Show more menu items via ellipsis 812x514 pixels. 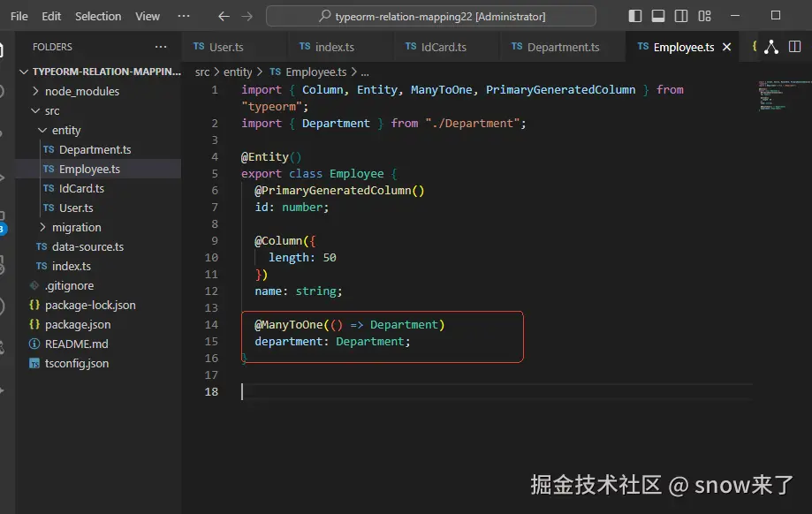coord(183,16)
